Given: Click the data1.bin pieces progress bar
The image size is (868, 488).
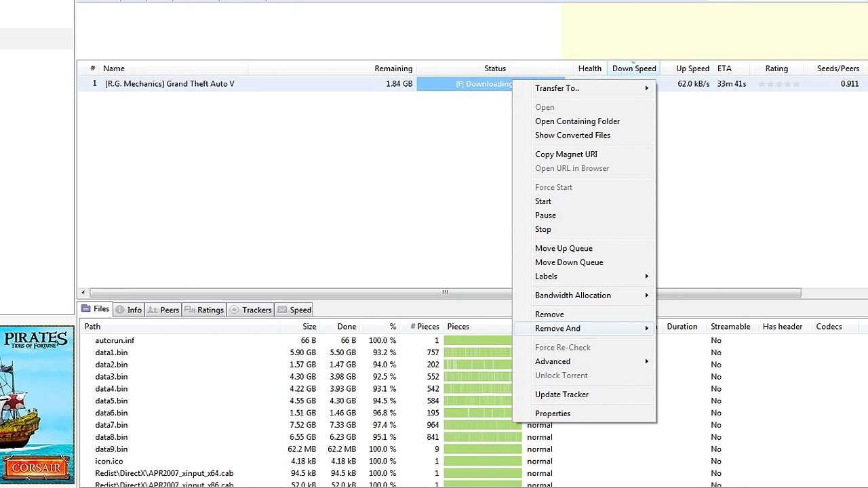Looking at the screenshot, I should point(477,352).
